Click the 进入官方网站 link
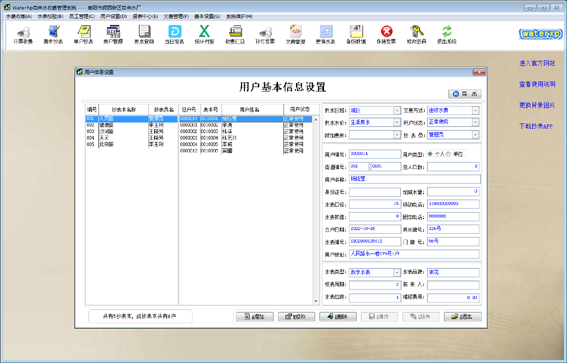Image resolution: width=567 pixels, height=363 pixels. coord(537,63)
